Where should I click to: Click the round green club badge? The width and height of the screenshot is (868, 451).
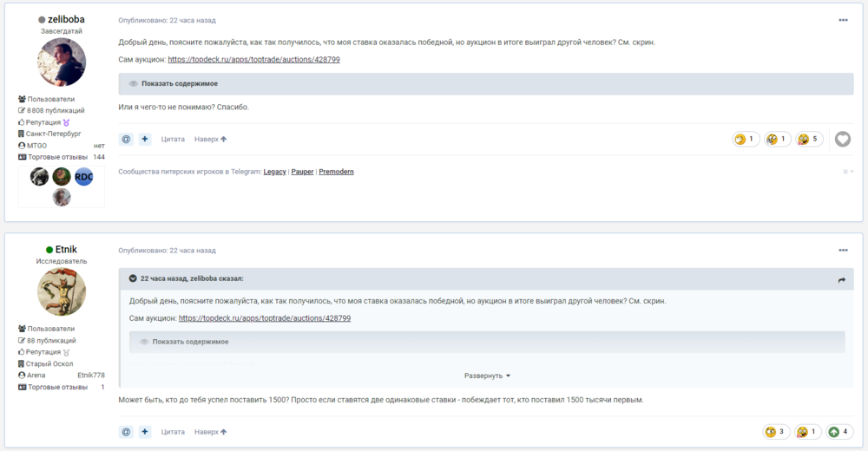click(62, 177)
